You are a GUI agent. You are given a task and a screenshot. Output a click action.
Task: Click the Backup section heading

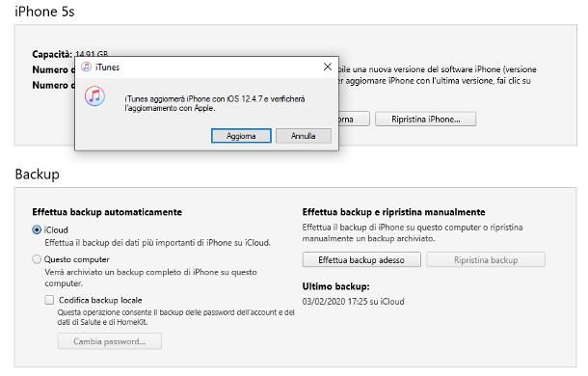pyautogui.click(x=38, y=175)
